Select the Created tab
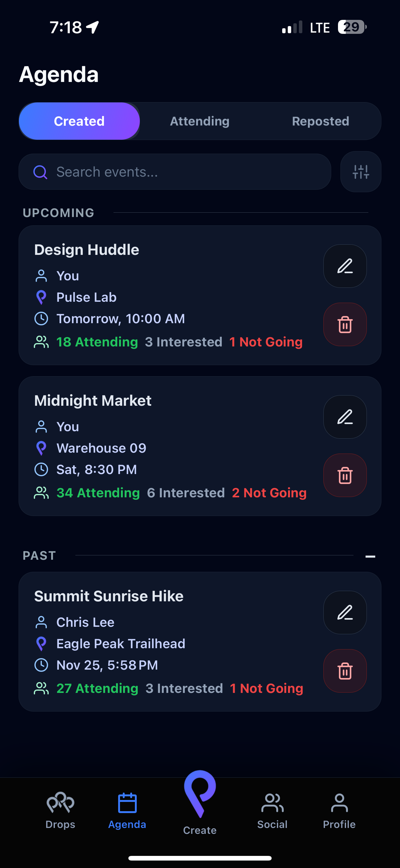This screenshot has height=868, width=400. pos(79,121)
